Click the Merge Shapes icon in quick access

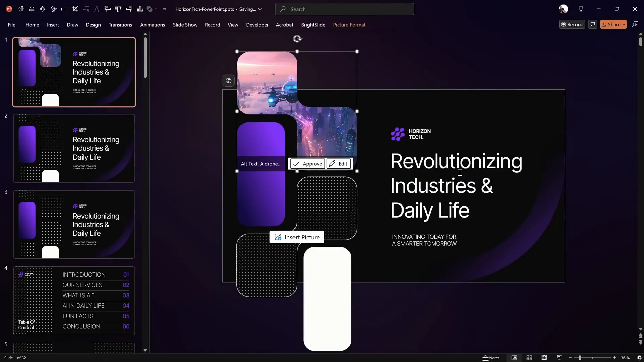[x=150, y=9]
